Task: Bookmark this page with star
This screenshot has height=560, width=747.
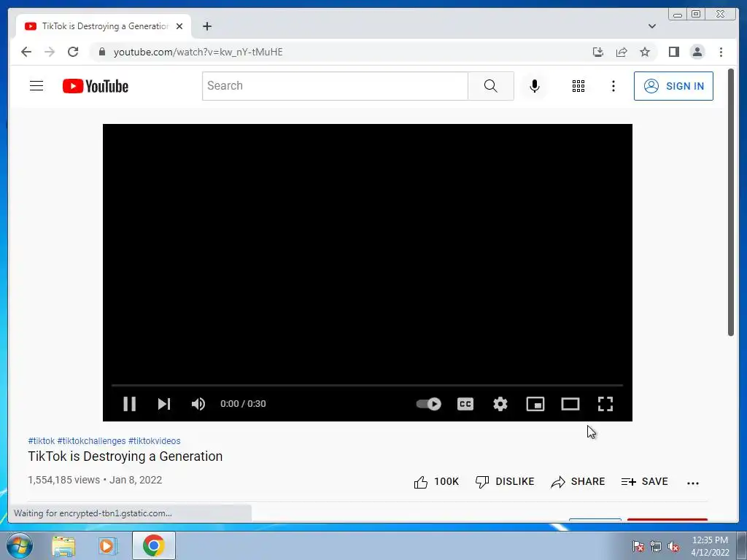Action: pyautogui.click(x=645, y=52)
